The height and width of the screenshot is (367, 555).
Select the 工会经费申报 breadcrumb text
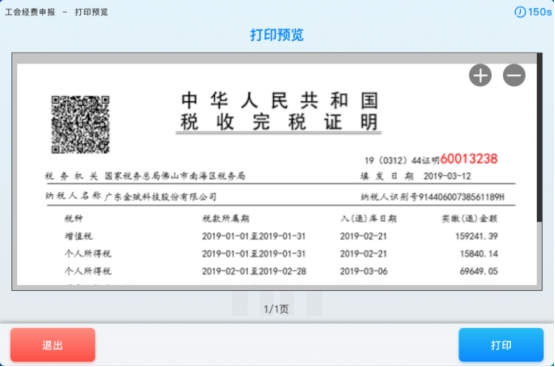[30, 12]
